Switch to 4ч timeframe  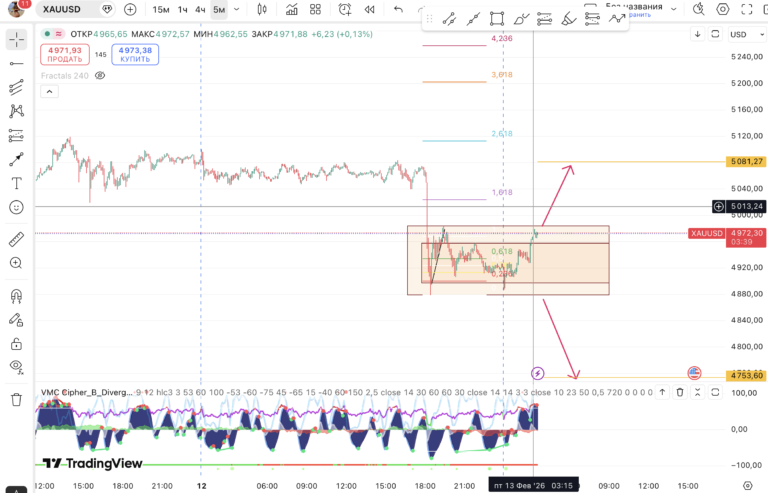[x=201, y=9]
